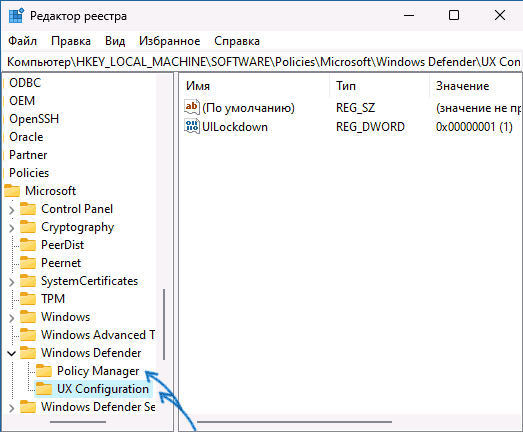Click the tree pane horizontal scrollbar
Viewport: 523px width, 432px height.
click(78, 422)
